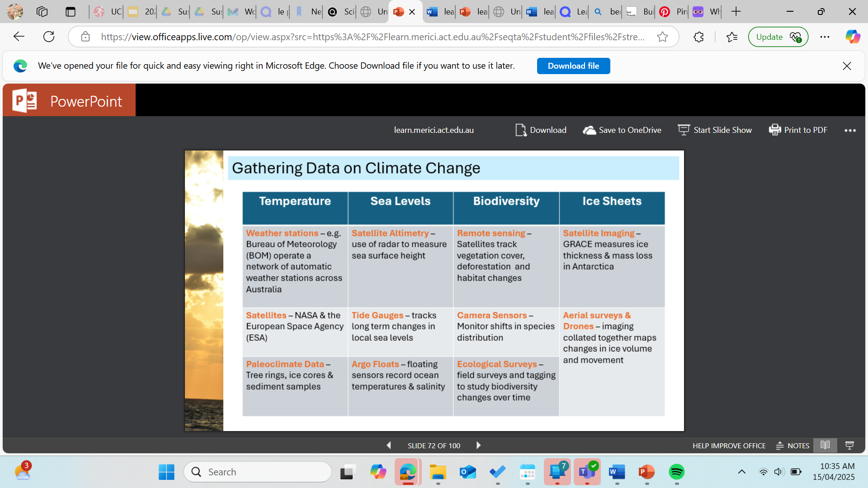Click Help Improve Office link
Image resolution: width=868 pixels, height=488 pixels.
[x=729, y=446]
